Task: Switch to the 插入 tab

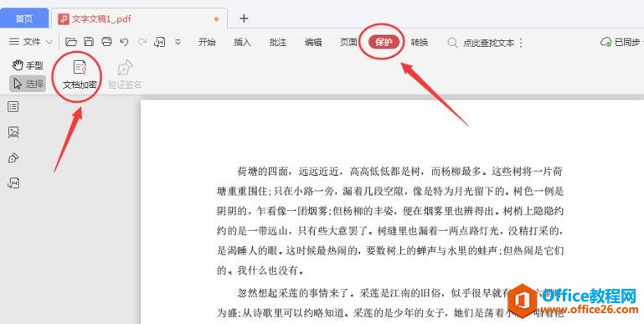Action: point(242,42)
